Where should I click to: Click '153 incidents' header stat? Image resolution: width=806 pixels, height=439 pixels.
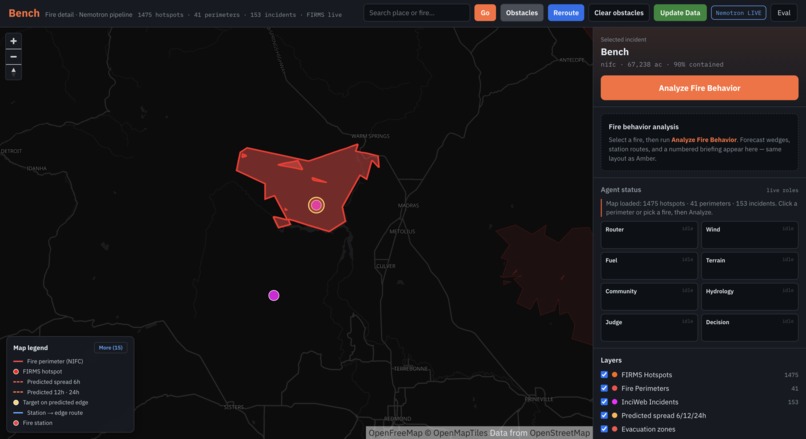point(273,15)
